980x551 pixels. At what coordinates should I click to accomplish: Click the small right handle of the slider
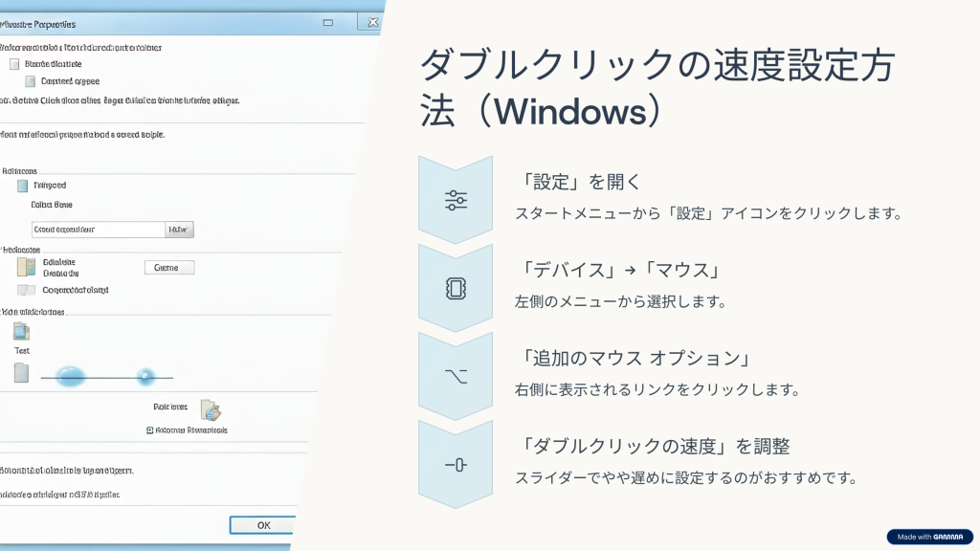(145, 376)
